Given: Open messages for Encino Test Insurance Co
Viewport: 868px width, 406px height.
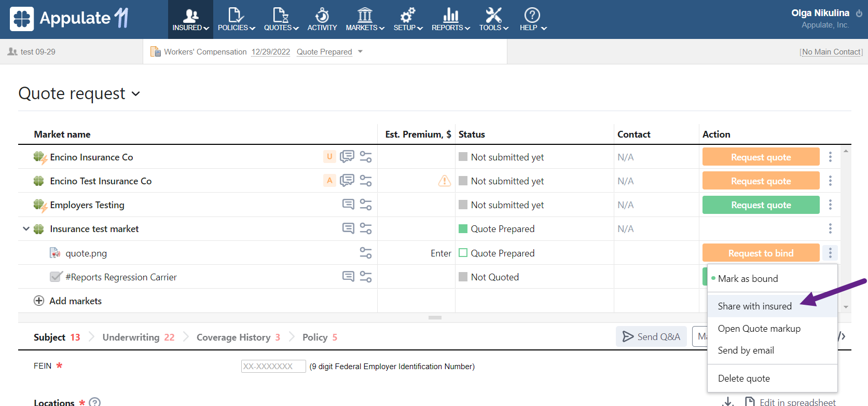Looking at the screenshot, I should [347, 180].
